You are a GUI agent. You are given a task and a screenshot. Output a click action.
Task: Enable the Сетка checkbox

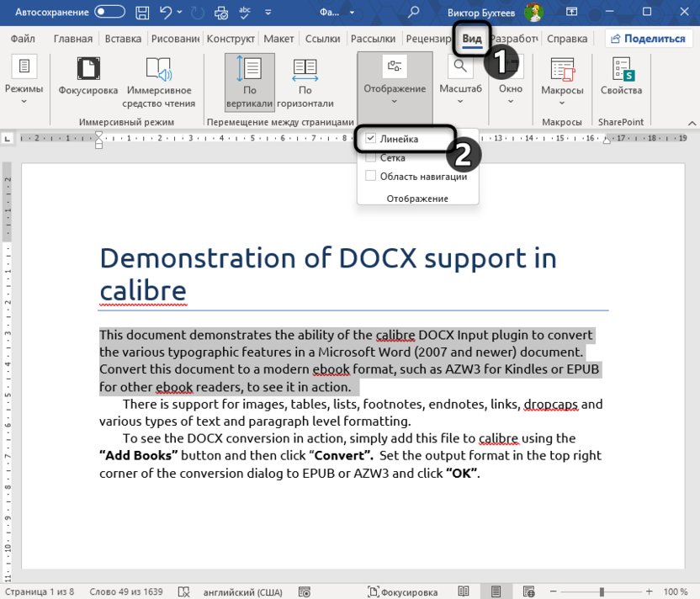click(x=371, y=156)
